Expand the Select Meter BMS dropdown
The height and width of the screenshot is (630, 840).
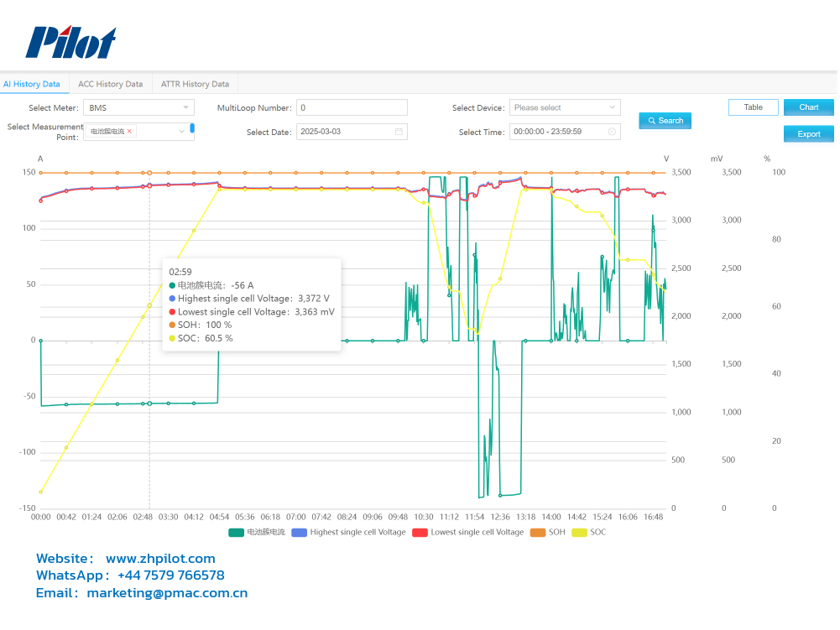click(x=138, y=107)
